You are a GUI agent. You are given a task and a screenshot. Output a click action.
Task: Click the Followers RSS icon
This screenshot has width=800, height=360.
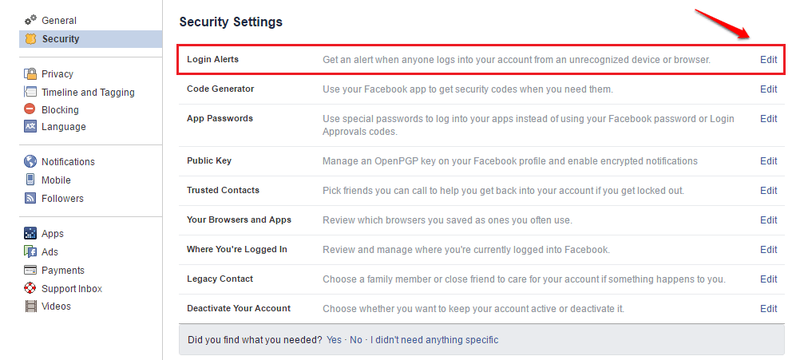(x=31, y=198)
